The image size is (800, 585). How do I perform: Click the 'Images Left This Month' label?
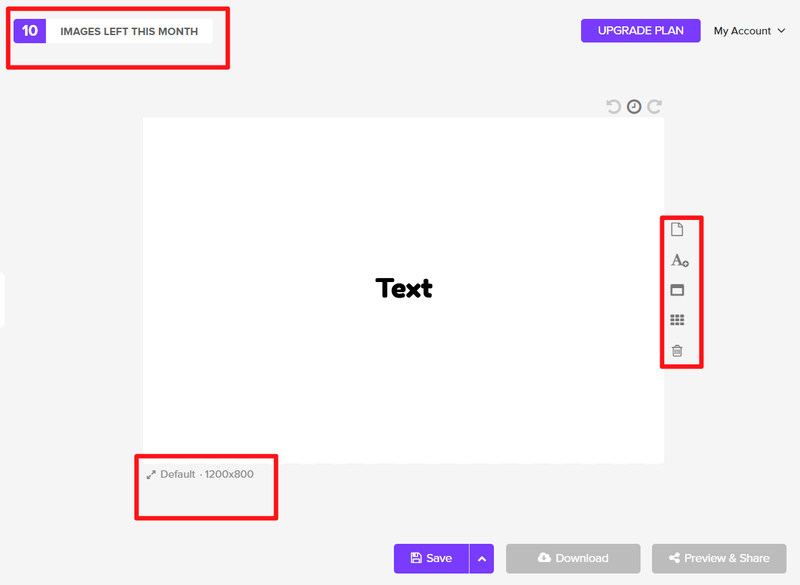[x=129, y=31]
